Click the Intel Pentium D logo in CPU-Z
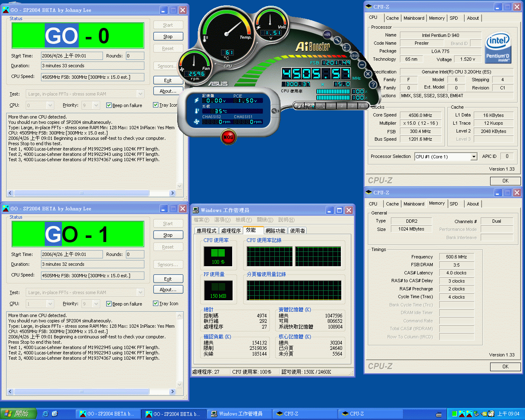 tap(498, 48)
